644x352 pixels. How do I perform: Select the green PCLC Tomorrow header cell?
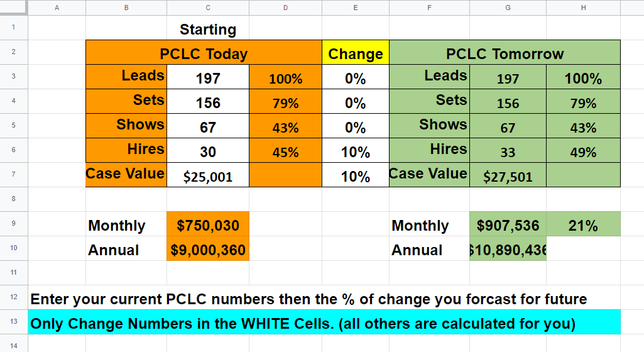point(505,54)
